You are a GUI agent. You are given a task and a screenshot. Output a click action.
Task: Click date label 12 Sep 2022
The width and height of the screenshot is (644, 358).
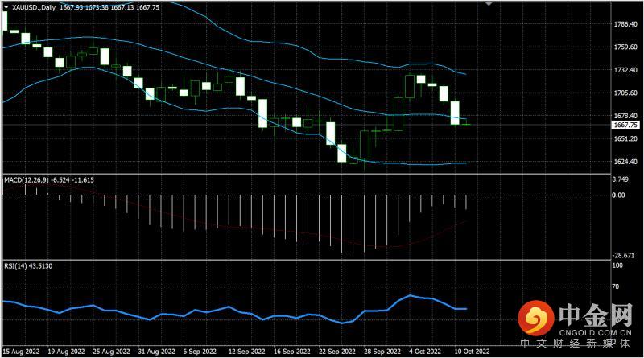point(247,352)
